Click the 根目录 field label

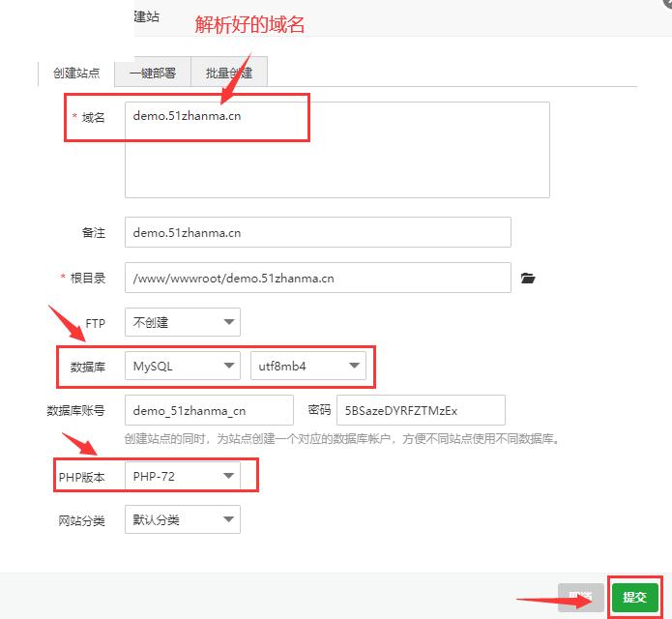tap(87, 279)
